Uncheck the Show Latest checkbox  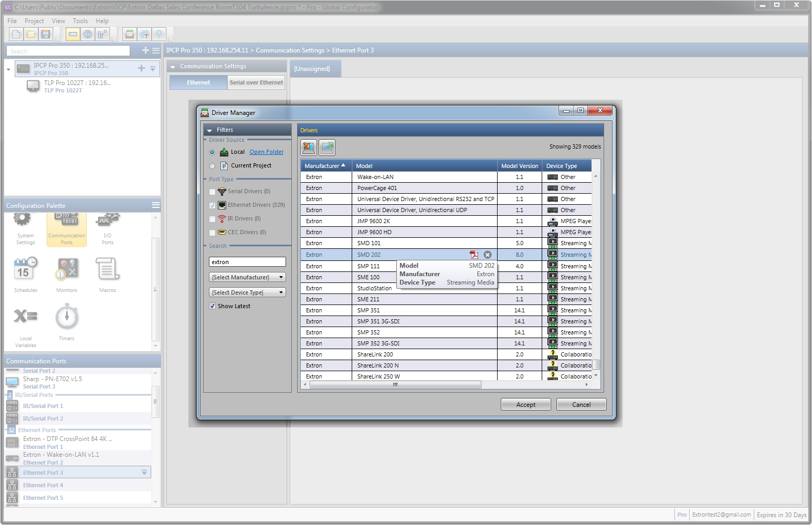click(x=212, y=306)
